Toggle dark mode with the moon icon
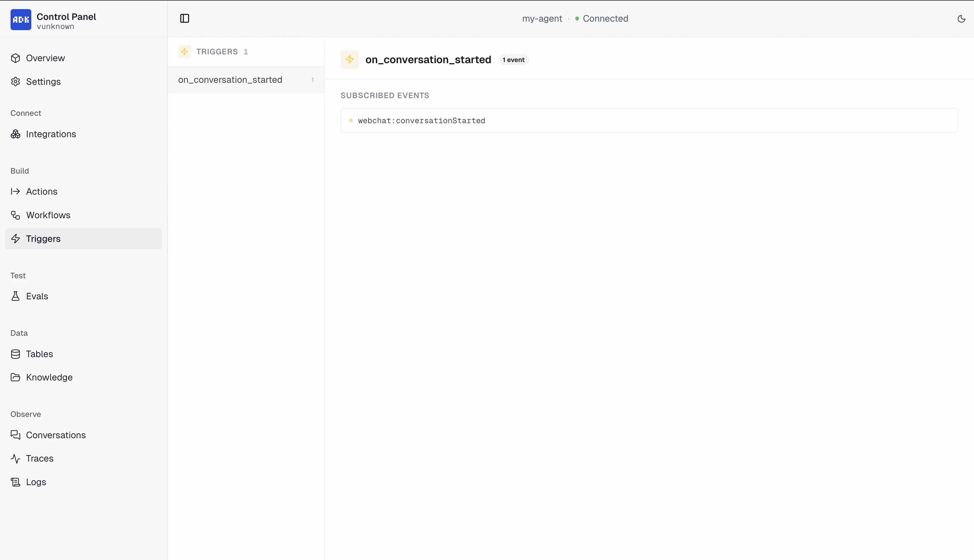 click(x=962, y=18)
